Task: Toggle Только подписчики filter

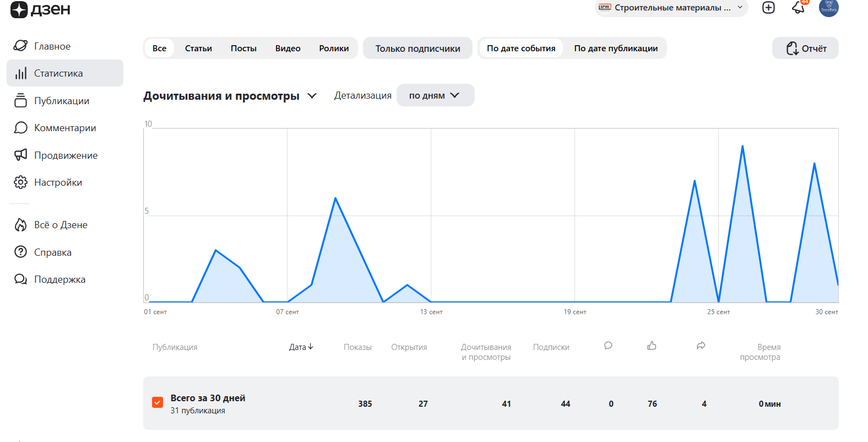Action: (x=417, y=48)
